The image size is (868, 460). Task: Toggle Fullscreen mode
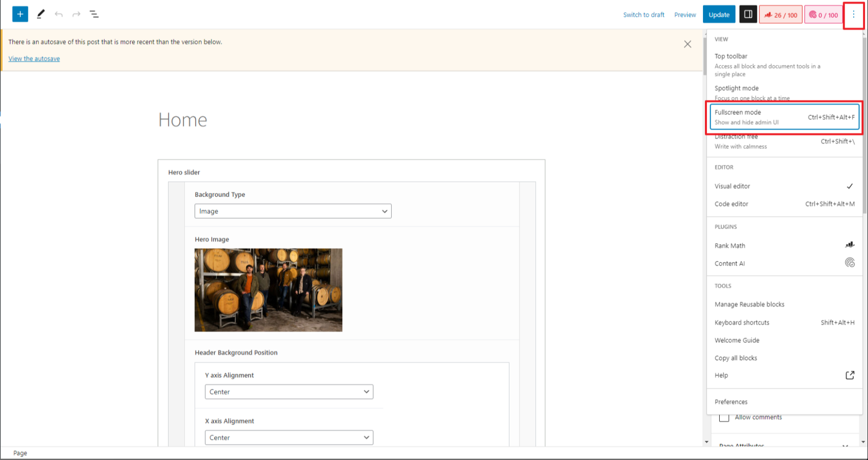coord(784,117)
